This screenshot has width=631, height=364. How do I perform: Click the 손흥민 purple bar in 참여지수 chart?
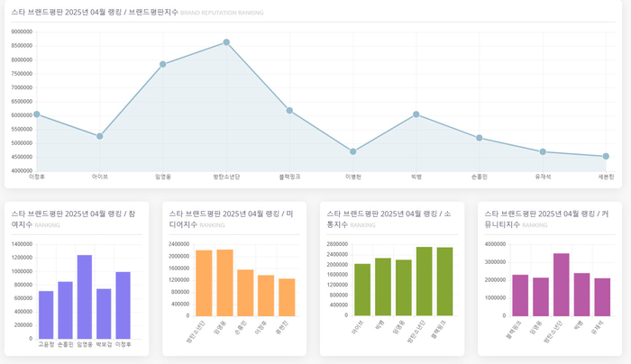pyautogui.click(x=65, y=310)
